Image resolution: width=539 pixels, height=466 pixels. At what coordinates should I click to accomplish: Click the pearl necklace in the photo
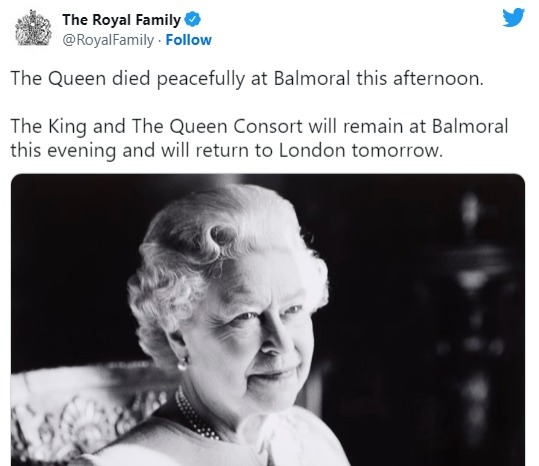[196, 414]
